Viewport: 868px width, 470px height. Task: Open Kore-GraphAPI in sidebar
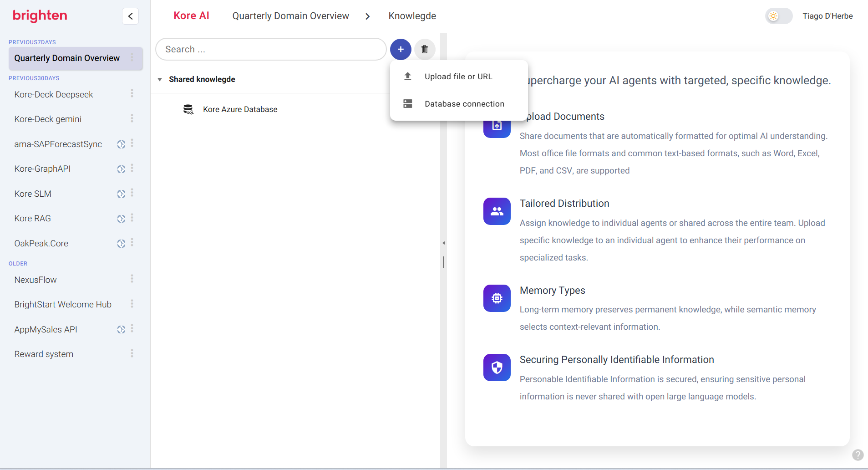(42, 169)
